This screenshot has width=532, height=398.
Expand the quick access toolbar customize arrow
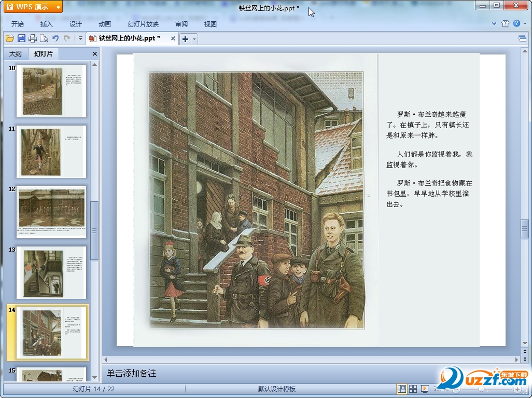tap(80, 38)
